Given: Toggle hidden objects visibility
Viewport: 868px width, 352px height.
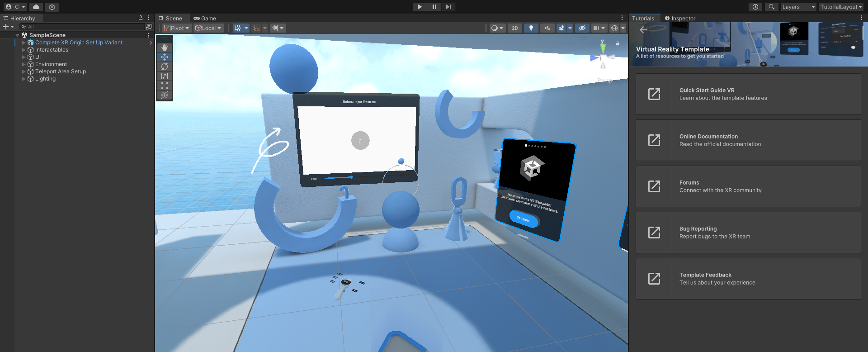Looking at the screenshot, I should coord(582,28).
